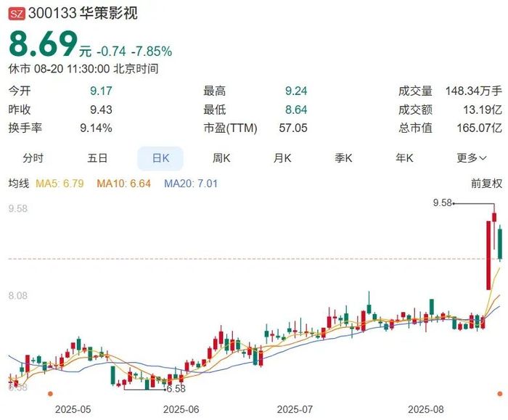Click the 昨收 value 9.43
Viewport: 508px width, 420px height.
101,110
